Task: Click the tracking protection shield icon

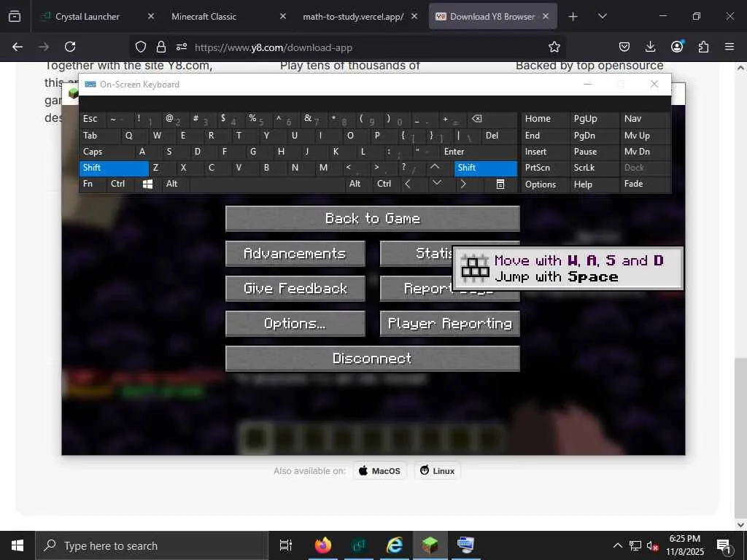Action: [141, 47]
